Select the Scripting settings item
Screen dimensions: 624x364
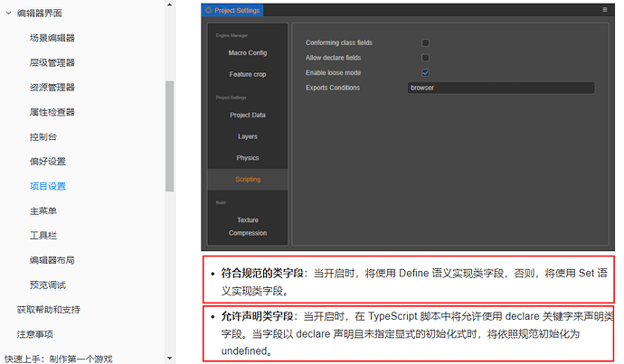coord(248,179)
